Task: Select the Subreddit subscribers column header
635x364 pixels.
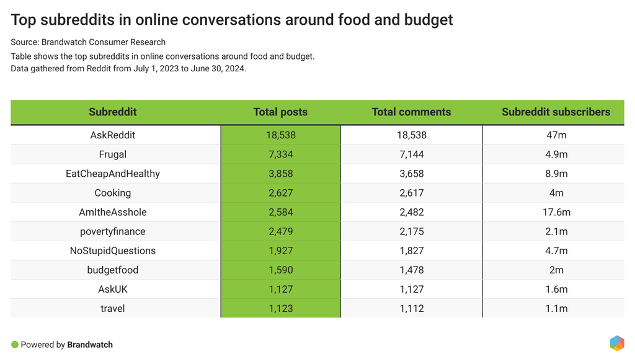Action: pyautogui.click(x=556, y=112)
